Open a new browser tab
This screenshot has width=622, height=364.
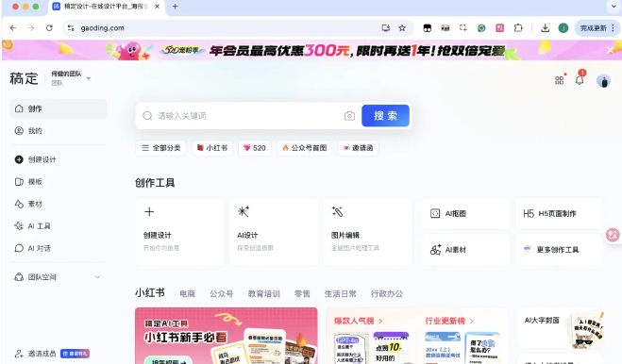(x=175, y=7)
